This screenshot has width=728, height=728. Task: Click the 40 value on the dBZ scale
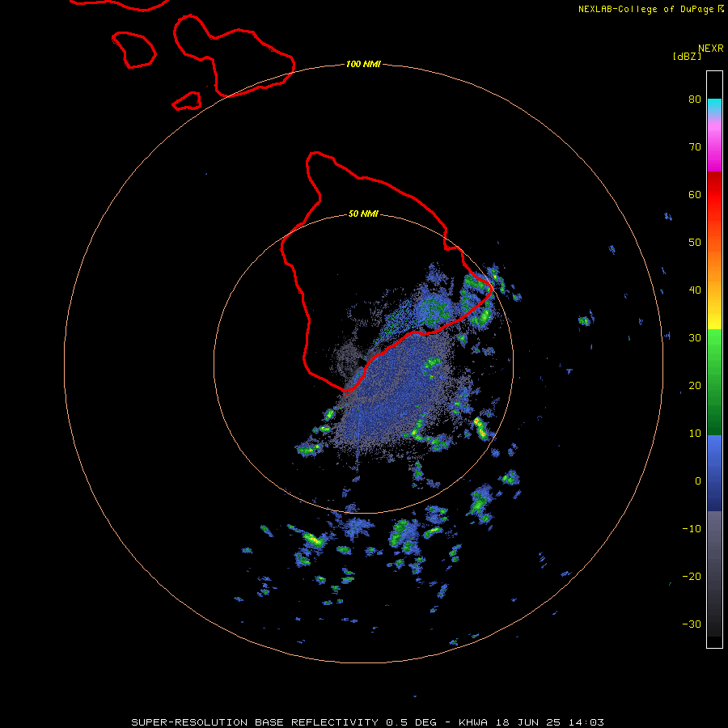pos(695,290)
